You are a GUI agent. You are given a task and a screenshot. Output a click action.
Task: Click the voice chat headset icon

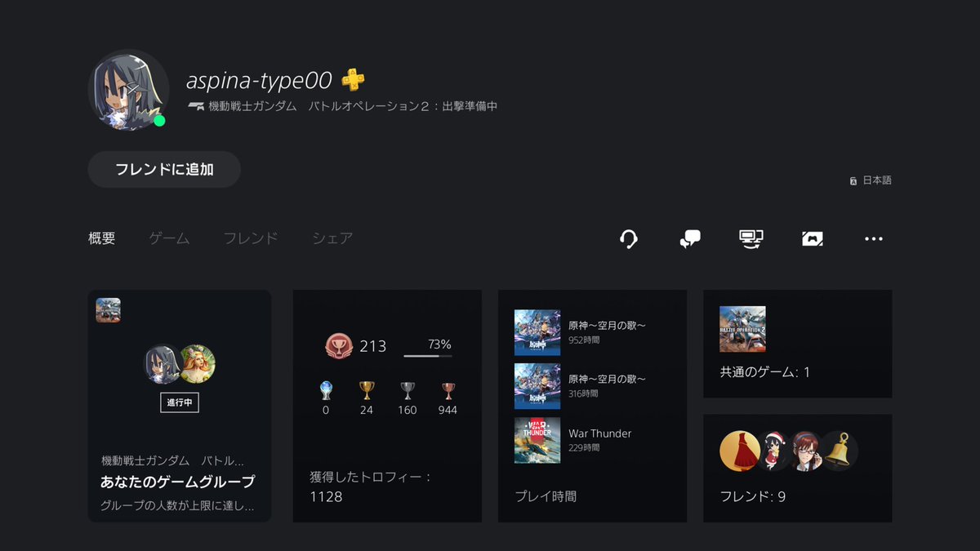click(x=629, y=239)
